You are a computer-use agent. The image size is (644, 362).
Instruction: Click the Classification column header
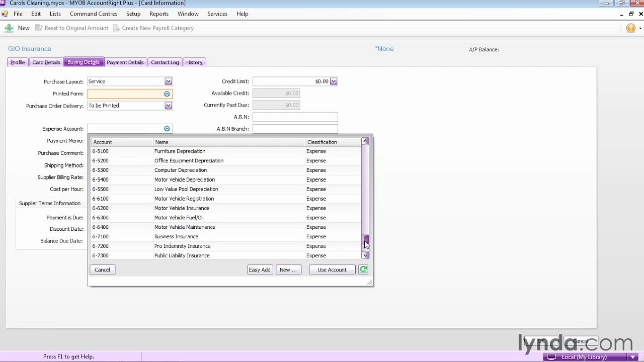(333, 142)
